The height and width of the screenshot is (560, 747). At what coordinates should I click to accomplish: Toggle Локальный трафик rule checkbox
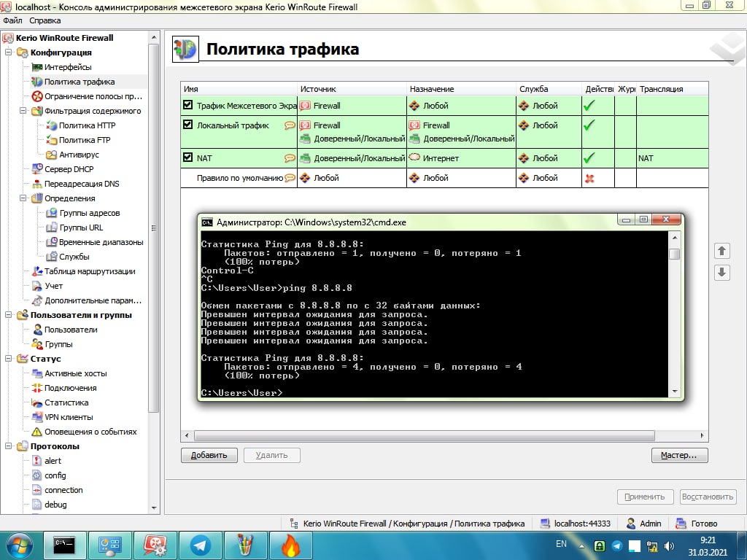click(187, 125)
